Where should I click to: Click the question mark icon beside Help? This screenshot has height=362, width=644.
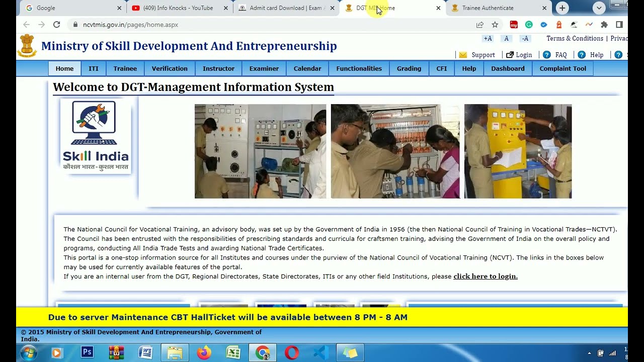pyautogui.click(x=582, y=55)
